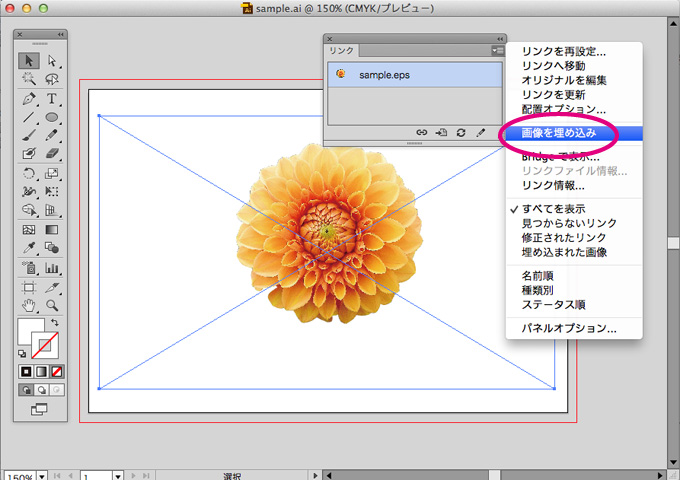Click the Relink chain icon in Links panel
The height and width of the screenshot is (480, 680).
coord(422,132)
